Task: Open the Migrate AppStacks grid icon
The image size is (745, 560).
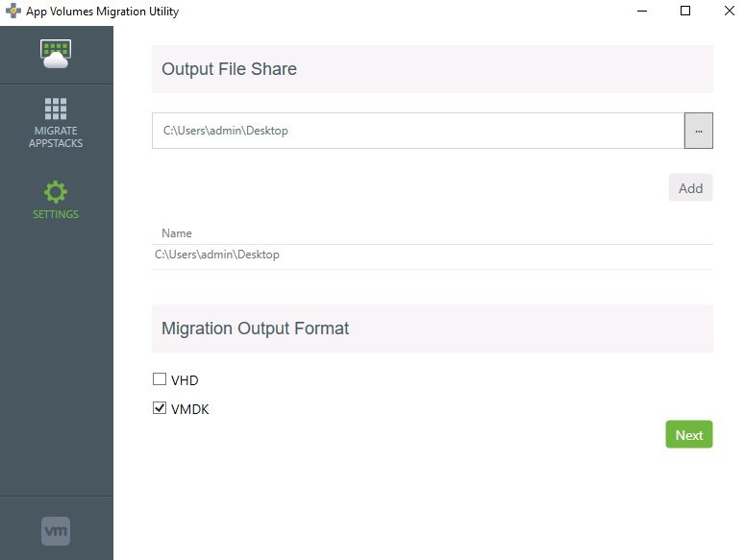Action: tap(56, 109)
